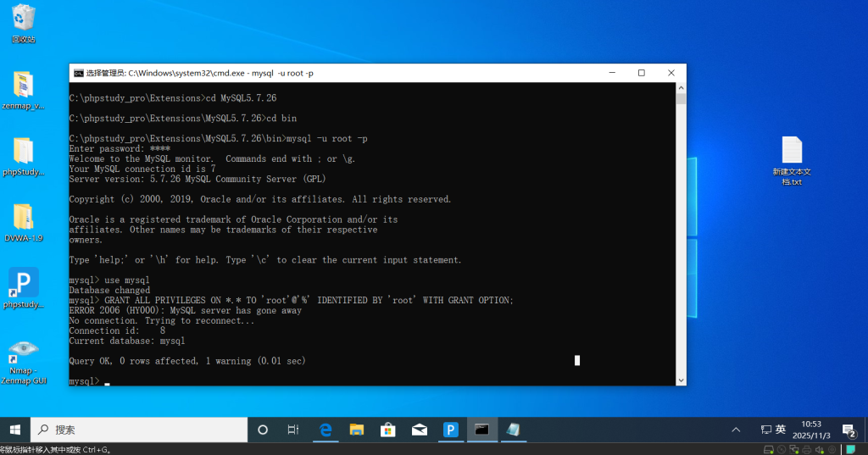Click the phpStudy P icon in taskbar

click(451, 430)
